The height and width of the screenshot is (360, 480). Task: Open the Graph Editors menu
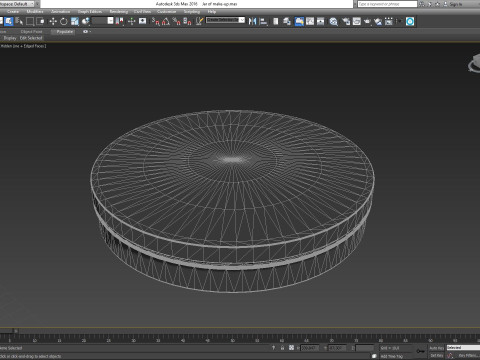point(90,12)
